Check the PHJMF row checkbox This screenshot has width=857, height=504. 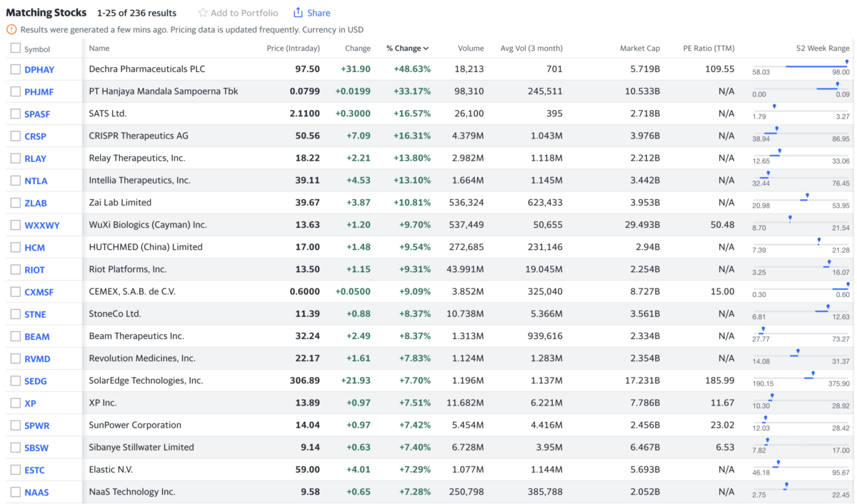click(x=16, y=91)
